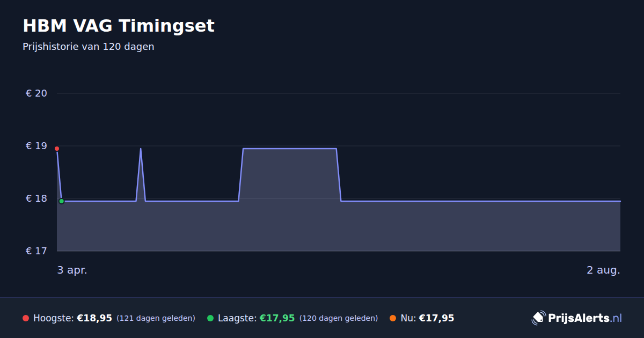The width and height of the screenshot is (644, 338).
Task: Click the € 17 axis label
Action: tap(36, 251)
